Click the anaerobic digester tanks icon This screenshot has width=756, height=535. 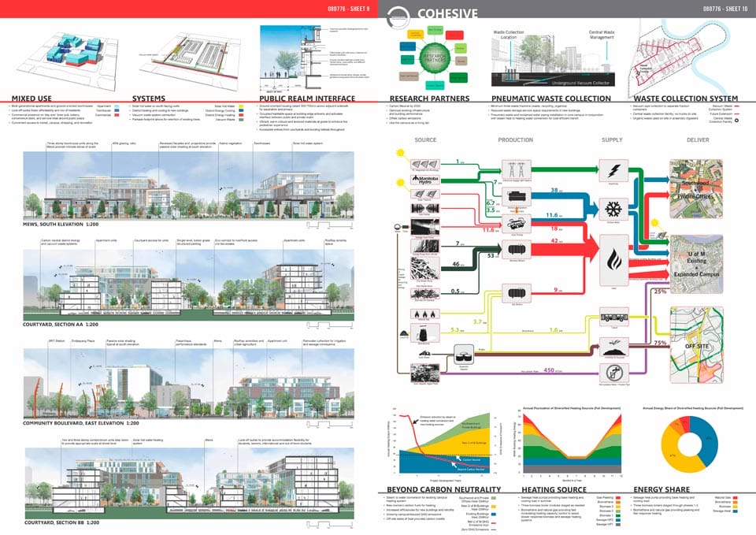[464, 355]
